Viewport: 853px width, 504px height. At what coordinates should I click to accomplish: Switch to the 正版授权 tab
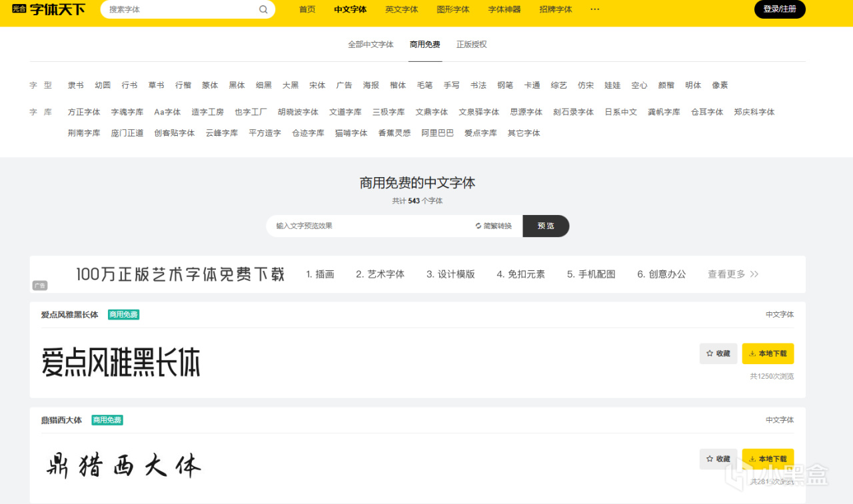pos(472,45)
